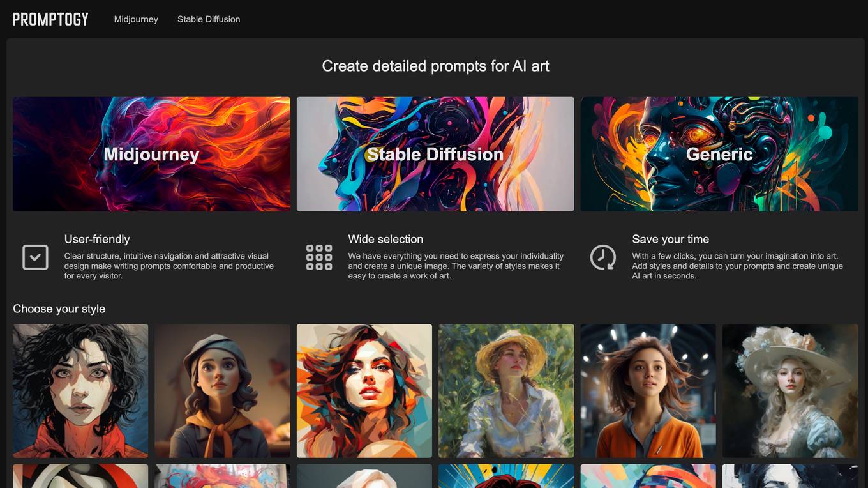
Task: Click the Save your time clock icon
Action: [603, 257]
